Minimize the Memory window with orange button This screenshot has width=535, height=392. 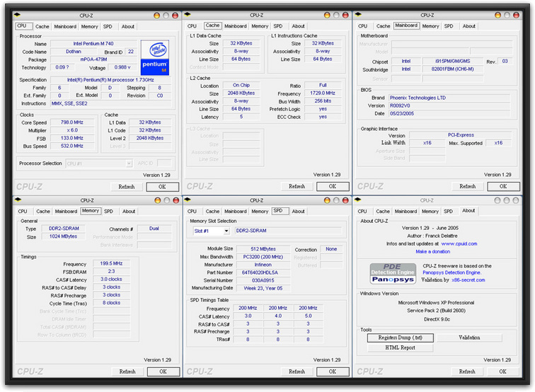point(157,200)
